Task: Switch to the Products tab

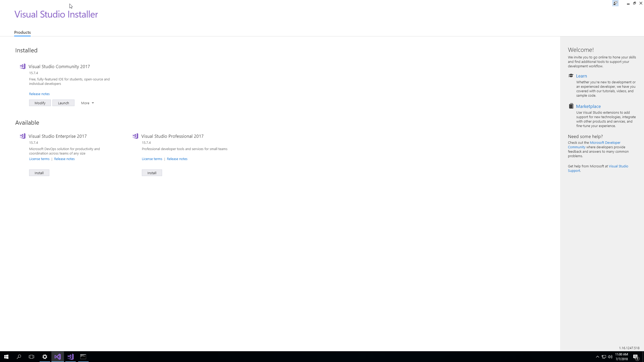Action: pyautogui.click(x=22, y=32)
